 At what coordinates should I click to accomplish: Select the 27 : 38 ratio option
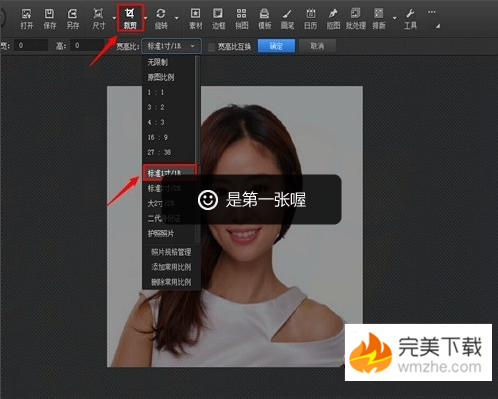pyautogui.click(x=168, y=152)
